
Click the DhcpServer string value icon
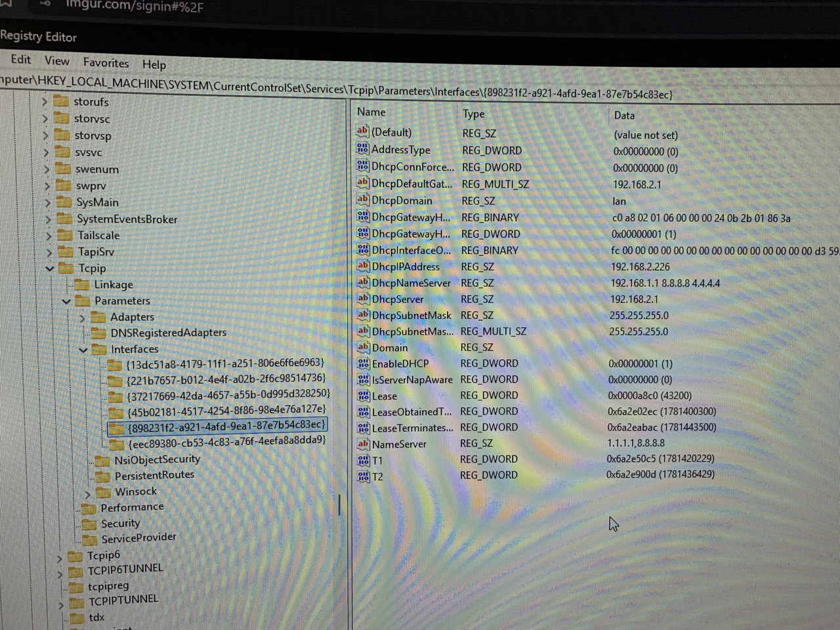pyautogui.click(x=363, y=299)
